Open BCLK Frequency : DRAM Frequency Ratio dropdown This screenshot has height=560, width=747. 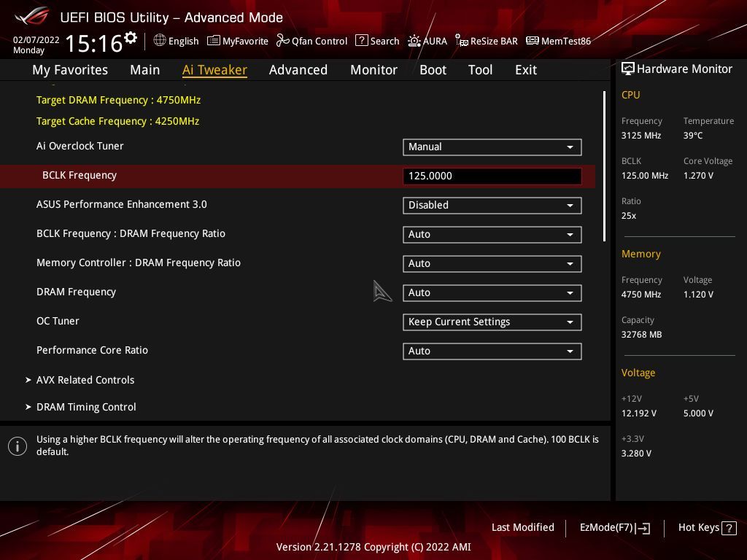[x=492, y=234]
